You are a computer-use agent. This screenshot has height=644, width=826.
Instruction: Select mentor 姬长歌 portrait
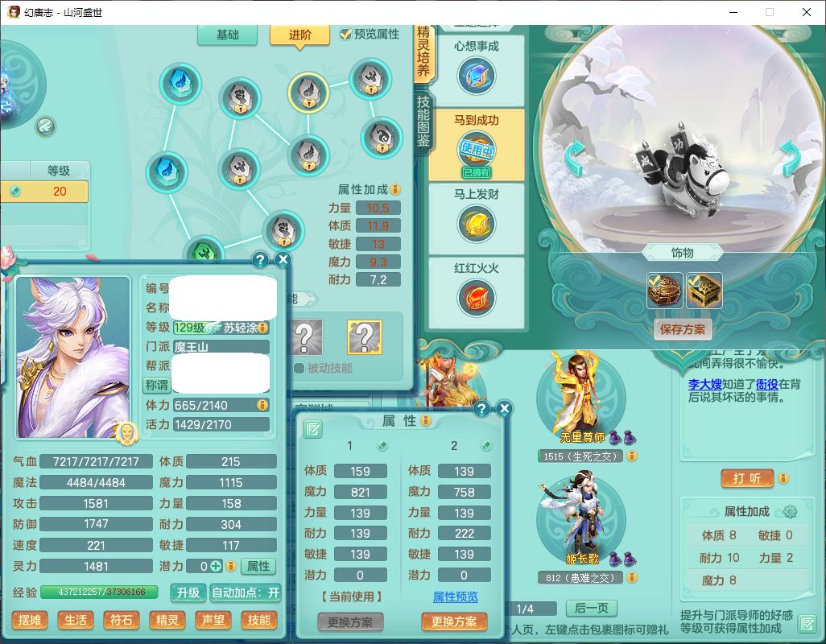coord(581,518)
